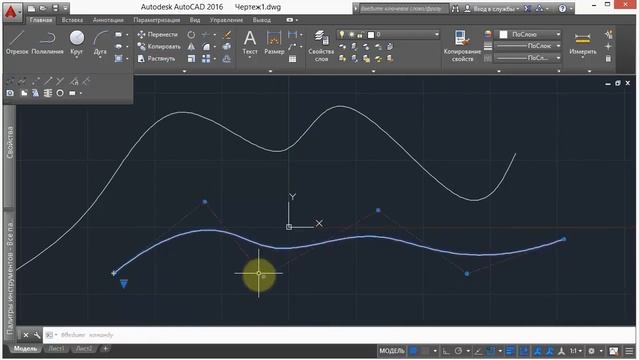Select the Полилиния polyline tool
The image size is (640, 360).
47,43
